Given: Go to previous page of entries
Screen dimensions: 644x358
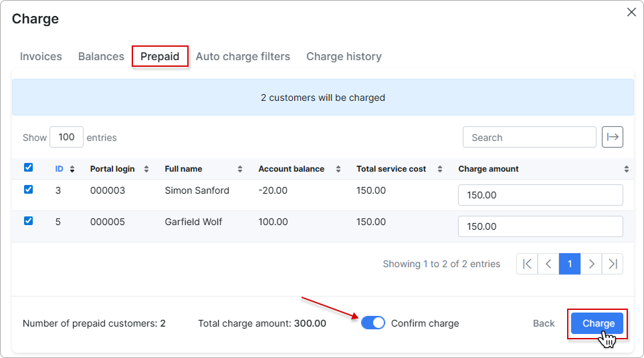Looking at the screenshot, I should [548, 264].
